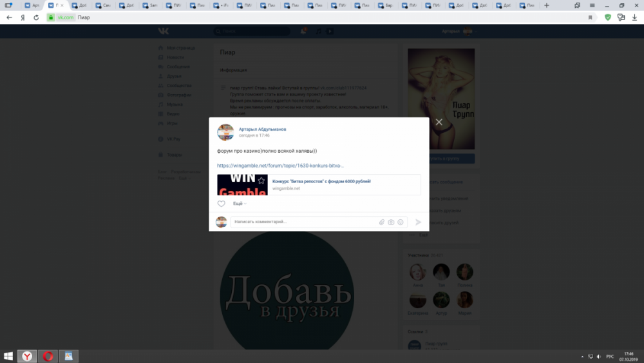Open the Windows Start button

pos(8,356)
